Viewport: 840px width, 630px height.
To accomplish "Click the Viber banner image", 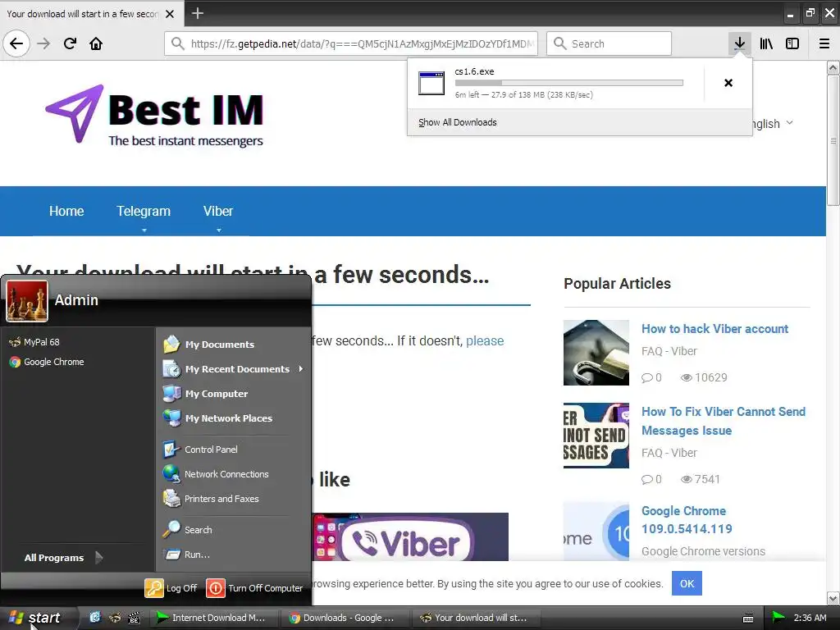I will [x=410, y=536].
